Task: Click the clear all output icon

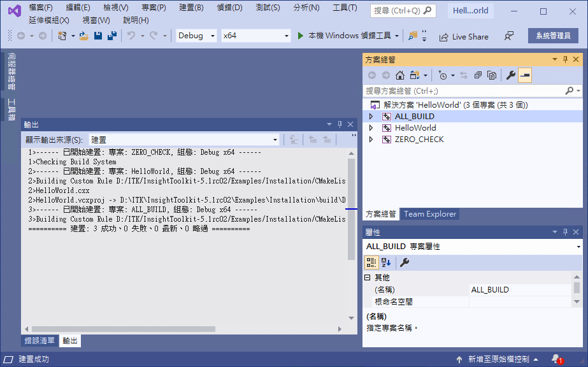Action: [x=294, y=140]
